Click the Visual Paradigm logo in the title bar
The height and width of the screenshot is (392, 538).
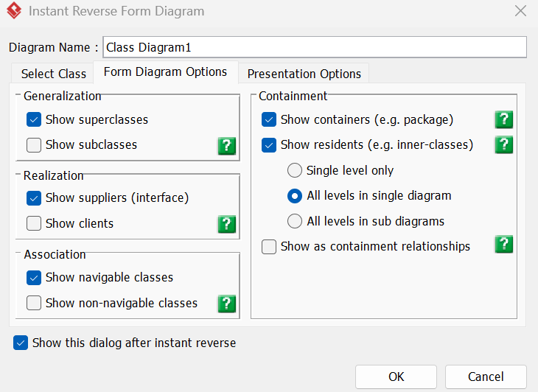[x=14, y=10]
